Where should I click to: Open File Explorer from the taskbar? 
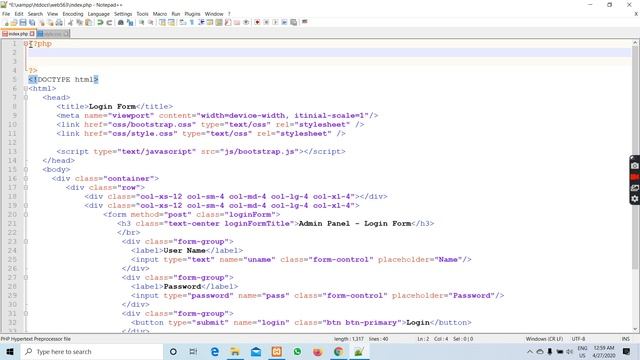coord(235,351)
